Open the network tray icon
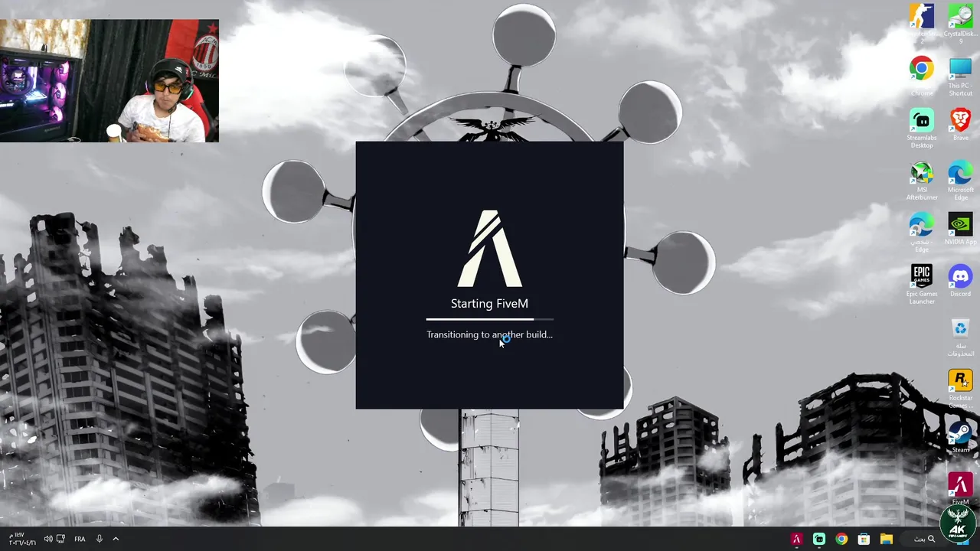This screenshot has width=980, height=551. [x=60, y=539]
